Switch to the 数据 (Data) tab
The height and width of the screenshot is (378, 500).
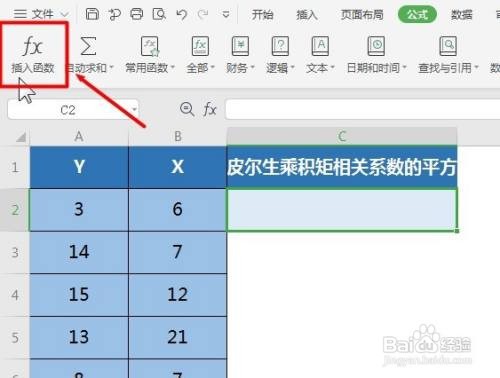point(462,14)
